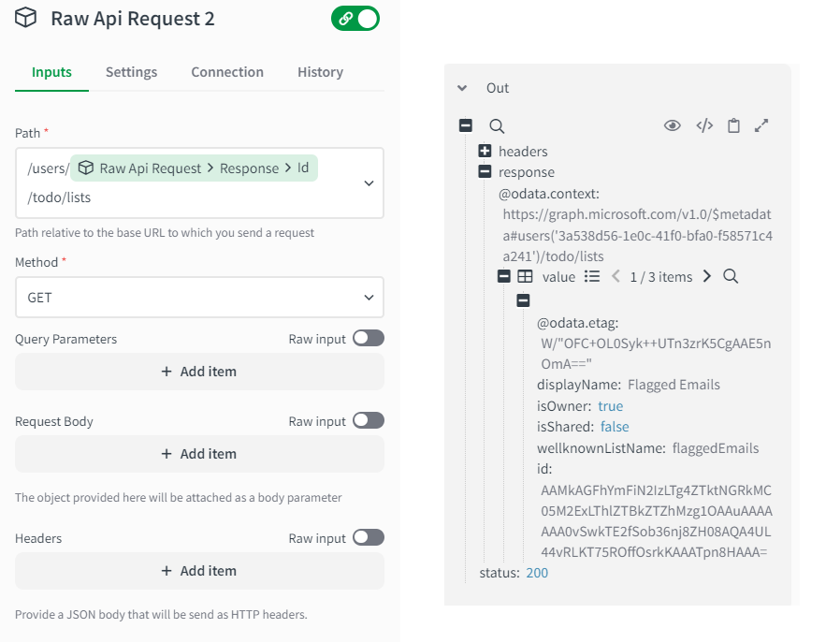Screen dimensions: 840x643
Task: Open the Method GET dropdown
Action: (x=199, y=298)
